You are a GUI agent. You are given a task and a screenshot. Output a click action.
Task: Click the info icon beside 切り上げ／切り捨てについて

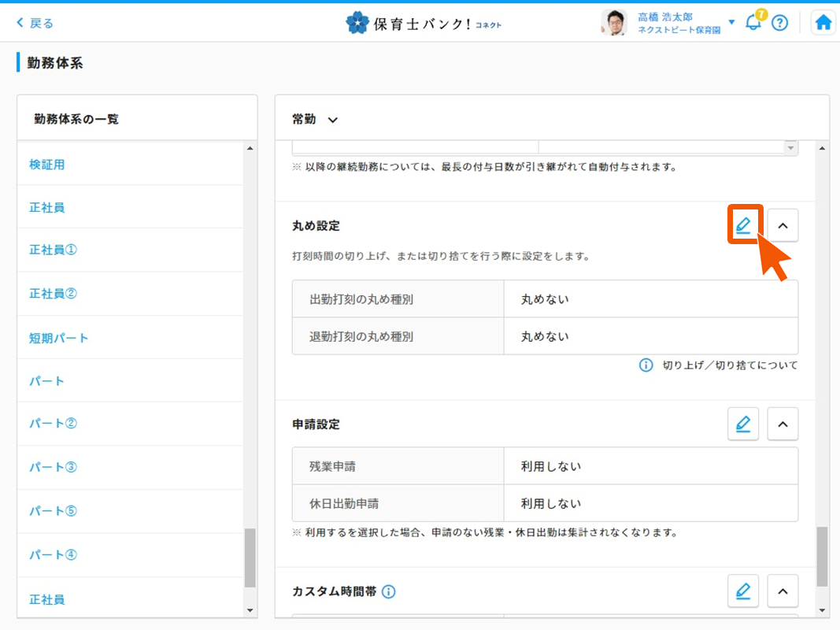(646, 365)
